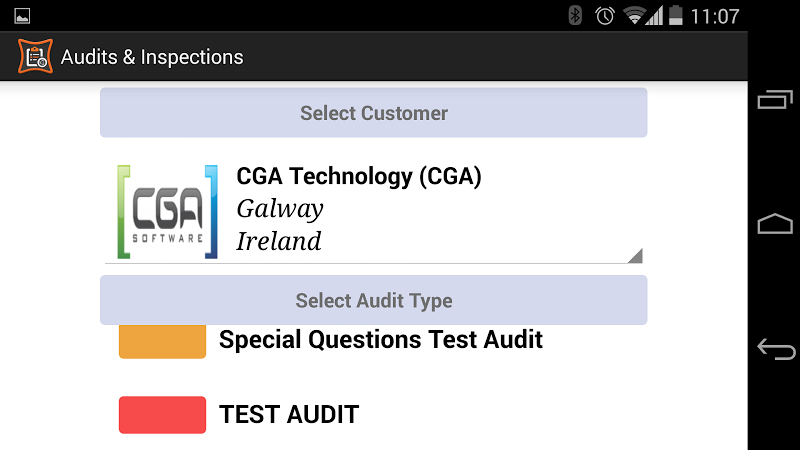Viewport: 800px width, 450px height.
Task: Click the Select Customer header button
Action: click(373, 113)
